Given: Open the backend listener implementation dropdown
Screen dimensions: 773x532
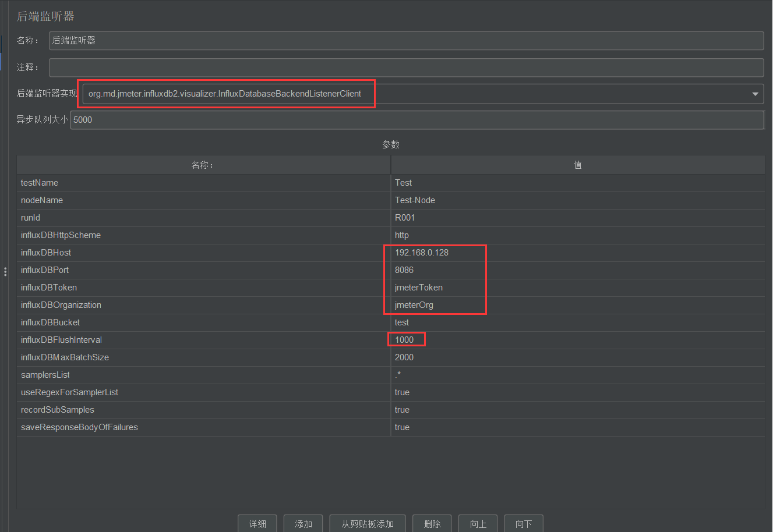Looking at the screenshot, I should 755,94.
